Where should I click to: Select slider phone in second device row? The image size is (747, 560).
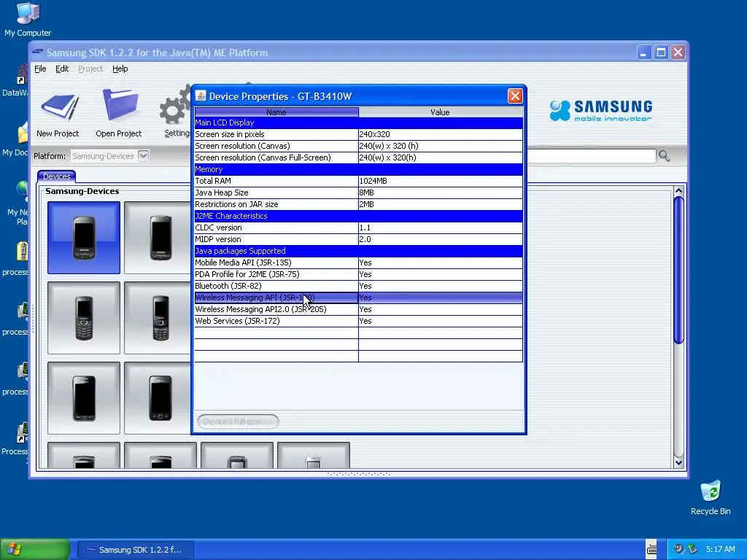158,318
